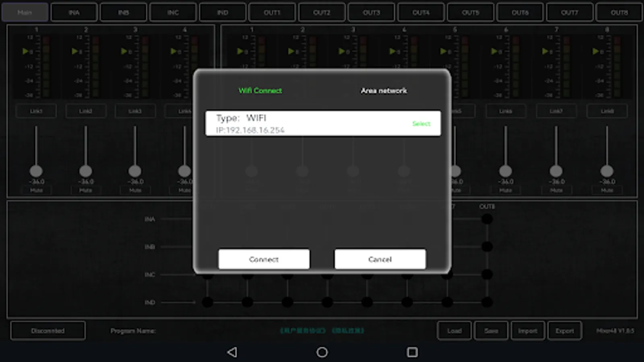This screenshot has width=644, height=362.
Task: Select the WIFI network entry with IP 192.168.16.254
Action: point(323,123)
